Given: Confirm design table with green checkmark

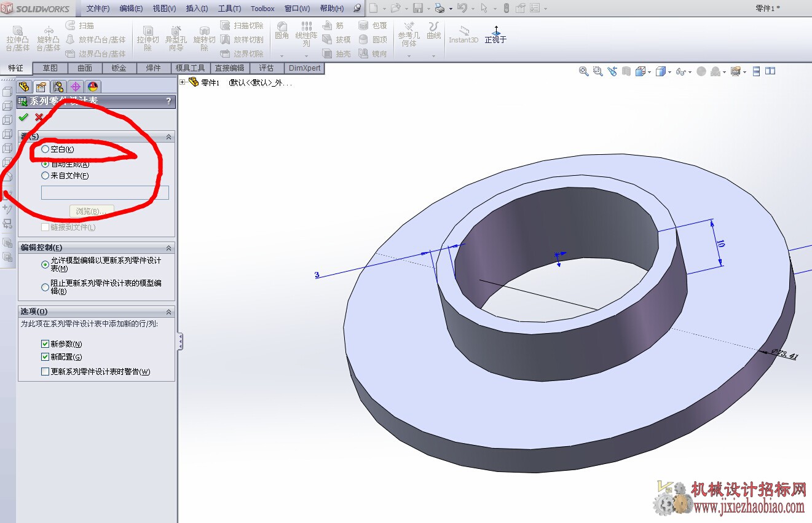Looking at the screenshot, I should coord(23,117).
